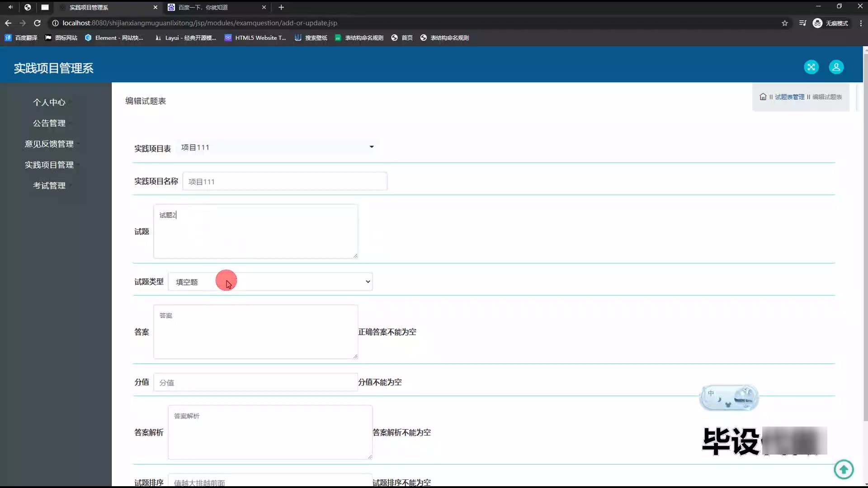Click the back-to-top arrow button
Screen dimensions: 868x488
(x=844, y=469)
